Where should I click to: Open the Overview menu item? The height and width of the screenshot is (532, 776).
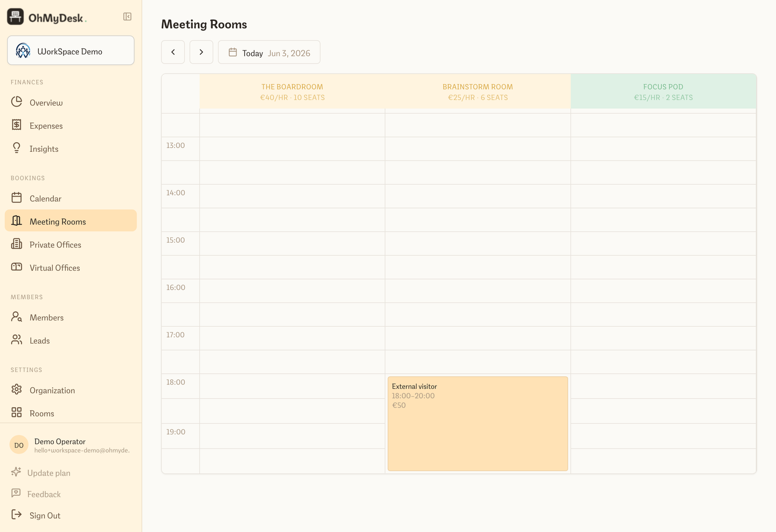pyautogui.click(x=71, y=102)
